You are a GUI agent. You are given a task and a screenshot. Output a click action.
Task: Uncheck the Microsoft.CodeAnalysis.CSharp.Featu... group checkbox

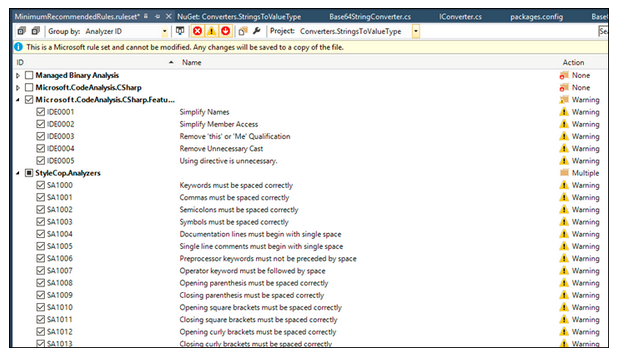click(x=29, y=99)
